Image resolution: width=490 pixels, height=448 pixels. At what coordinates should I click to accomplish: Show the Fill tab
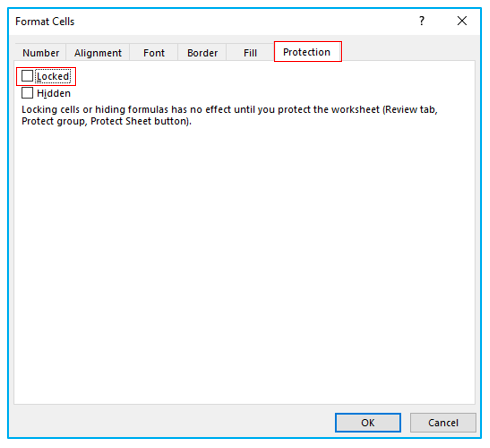point(250,53)
